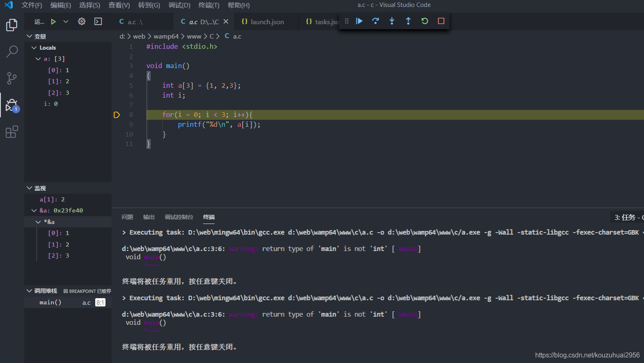Viewport: 644px width, 363px height.
Task: Open the Explorer view in activity bar
Action: click(x=12, y=25)
